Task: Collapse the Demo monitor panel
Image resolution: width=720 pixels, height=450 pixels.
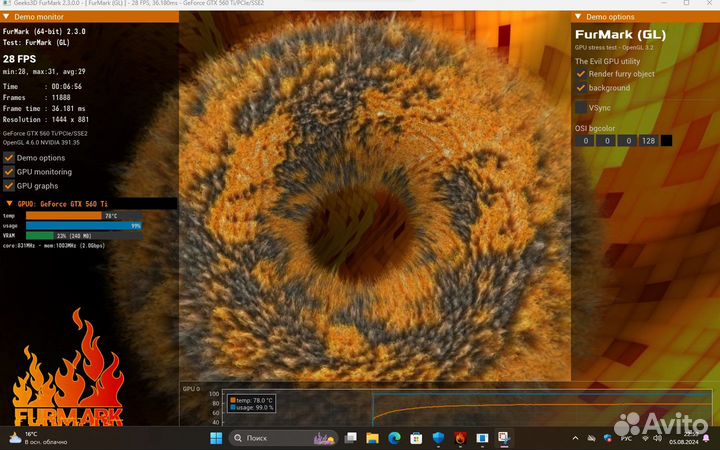Action: pyautogui.click(x=8, y=17)
